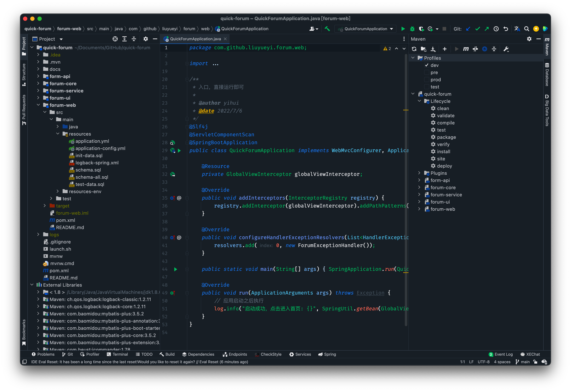This screenshot has width=571, height=392.
Task: Open the Event Log button
Action: pos(500,354)
